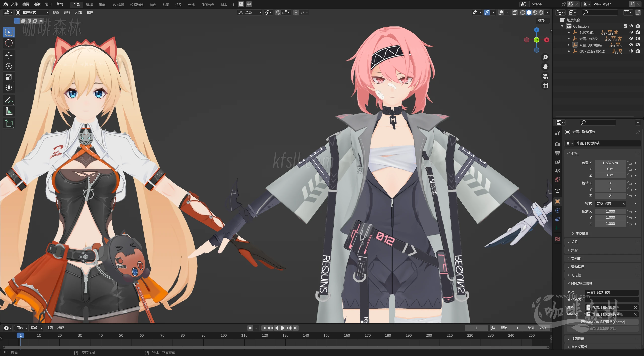Open the Texture properties tab
This screenshot has width=644, height=356.
pos(557,239)
